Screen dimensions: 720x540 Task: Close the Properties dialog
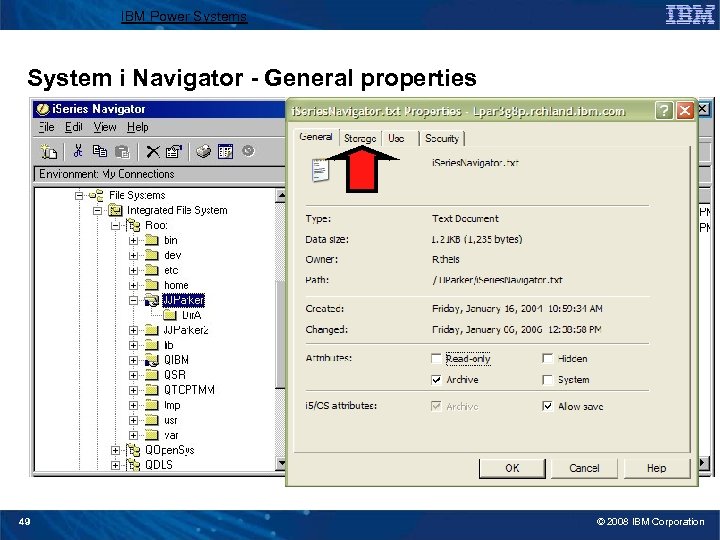click(x=685, y=111)
